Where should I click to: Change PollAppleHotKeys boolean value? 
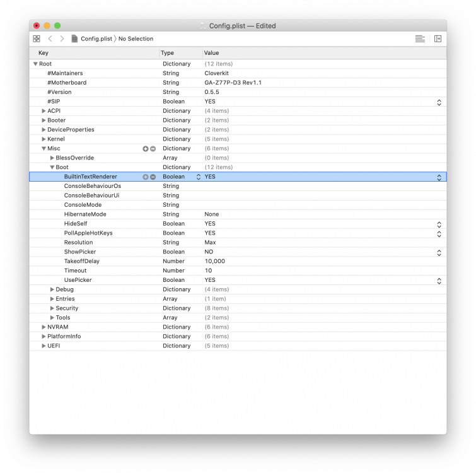tap(439, 234)
